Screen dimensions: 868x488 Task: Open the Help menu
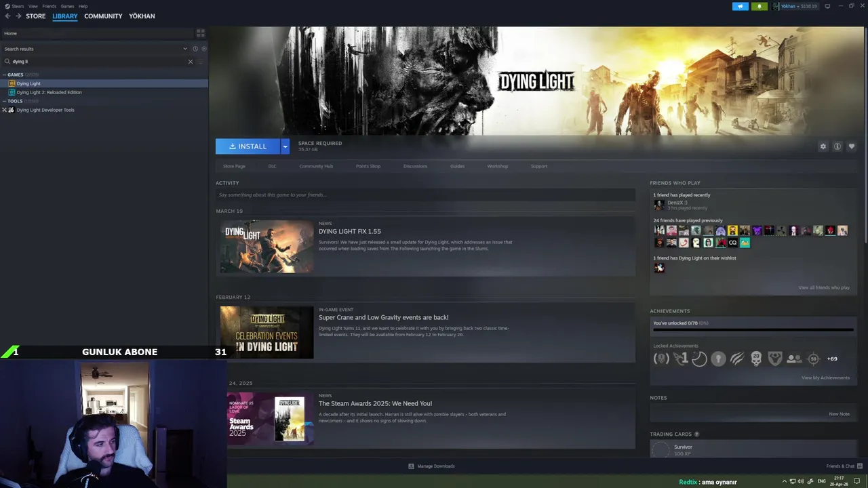tap(83, 6)
